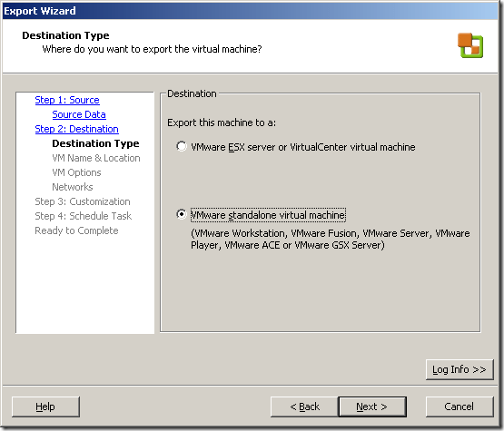Click the Step 3: Customization entry

tap(83, 201)
